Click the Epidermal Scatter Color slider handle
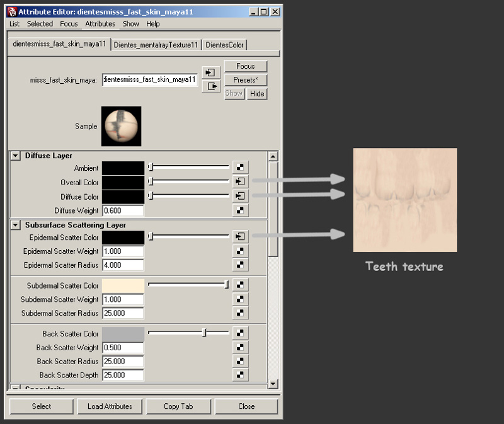The height and width of the screenshot is (424, 504). coord(151,237)
